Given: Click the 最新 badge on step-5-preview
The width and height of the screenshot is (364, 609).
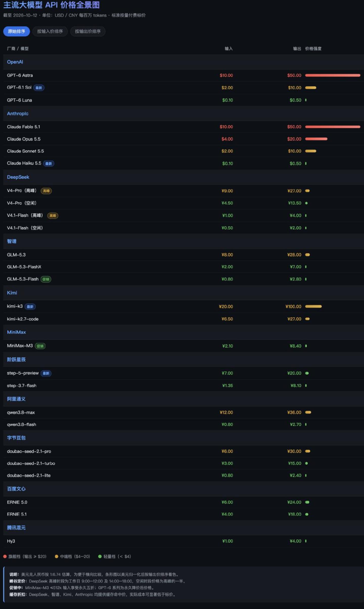Looking at the screenshot, I should [46, 373].
